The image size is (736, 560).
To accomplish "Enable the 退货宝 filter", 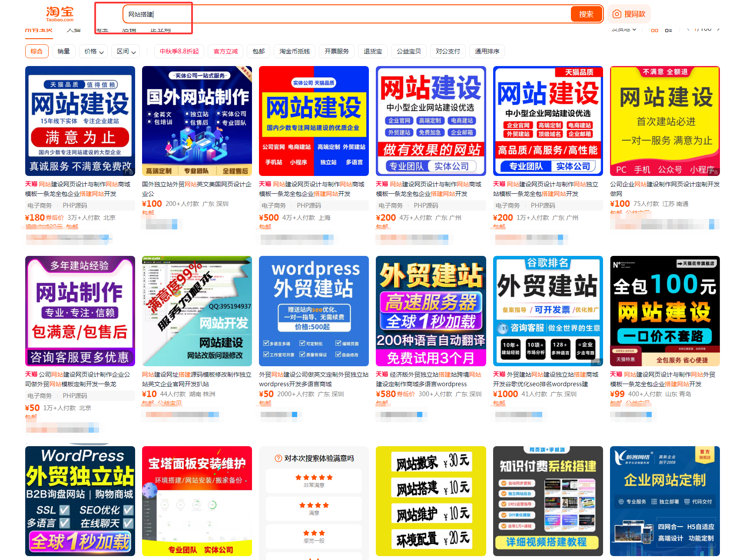I will point(373,51).
